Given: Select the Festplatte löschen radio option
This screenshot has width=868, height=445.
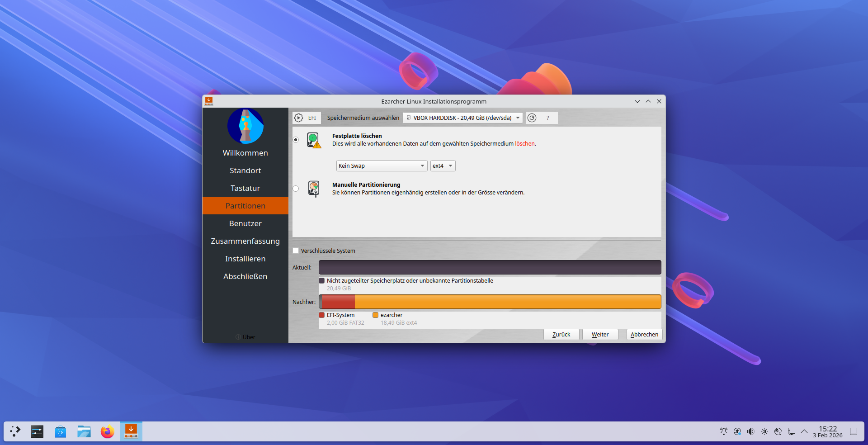Looking at the screenshot, I should pos(296,140).
